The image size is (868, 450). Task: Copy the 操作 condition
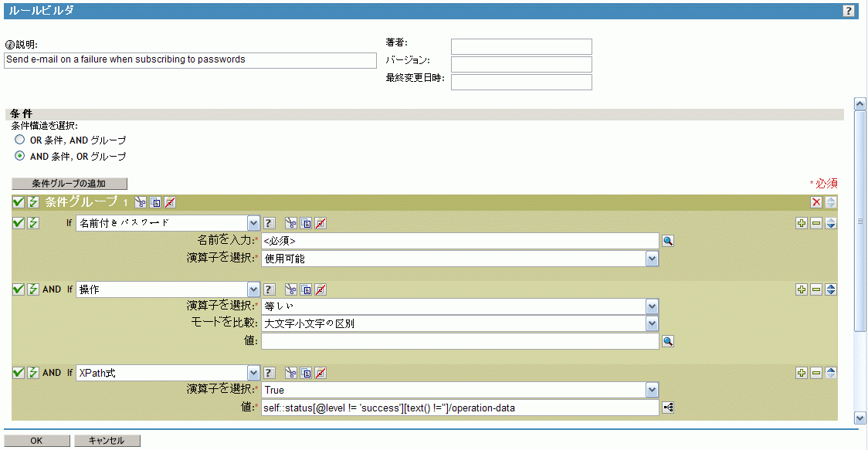pos(306,289)
